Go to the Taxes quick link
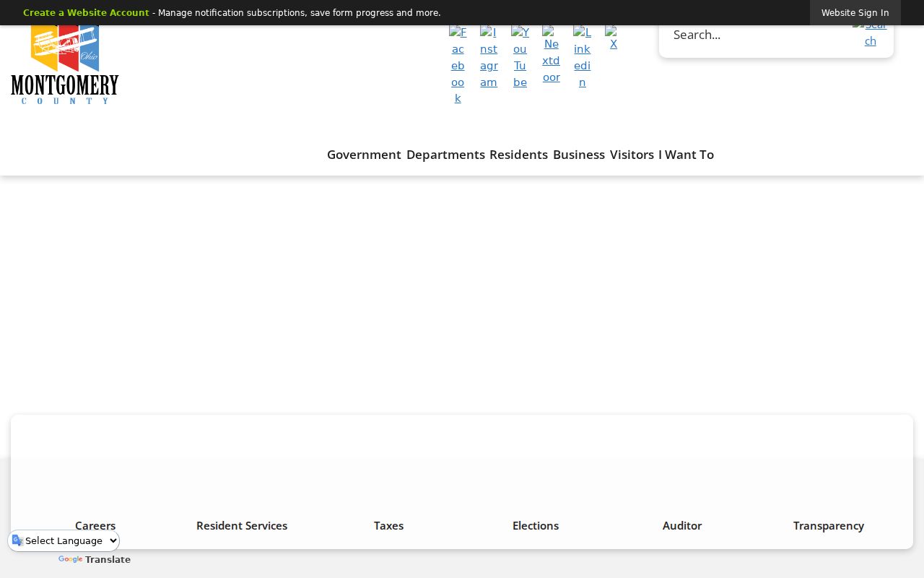Viewport: 924px width, 578px height. [388, 525]
